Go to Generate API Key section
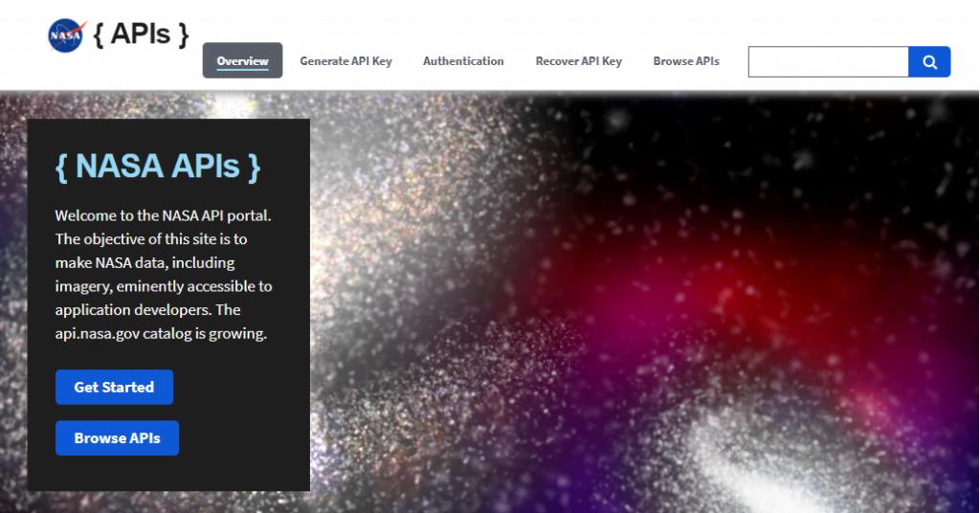The height and width of the screenshot is (513, 980). tap(345, 61)
